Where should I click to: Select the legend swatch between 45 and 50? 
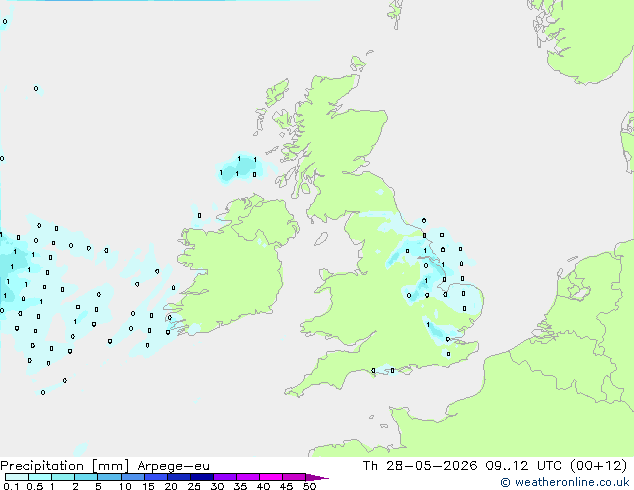(x=294, y=477)
